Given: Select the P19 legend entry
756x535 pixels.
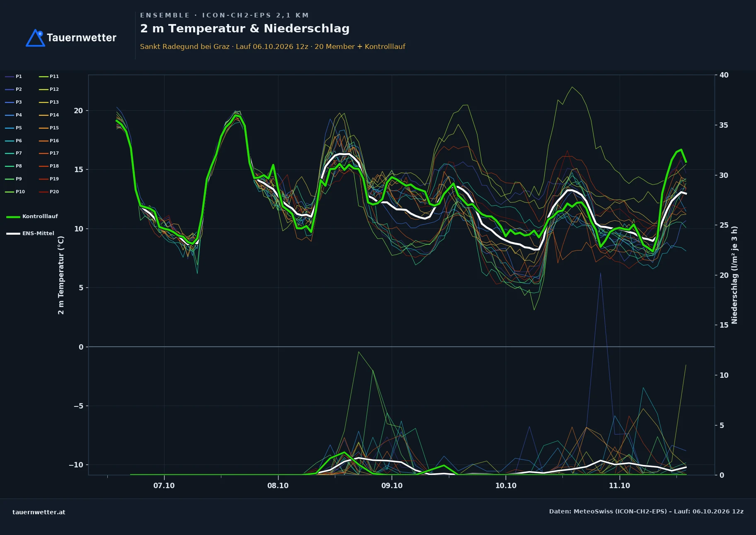Looking at the screenshot, I should pyautogui.click(x=49, y=179).
